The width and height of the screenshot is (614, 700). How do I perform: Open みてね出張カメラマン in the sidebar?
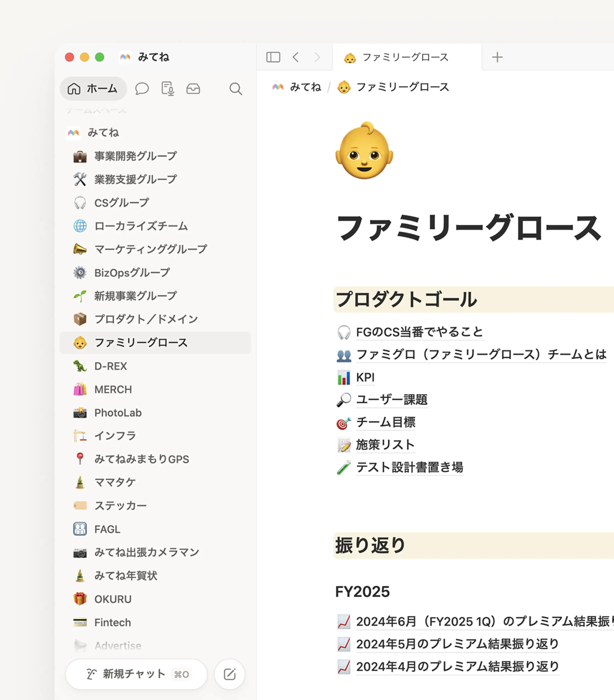click(155, 552)
